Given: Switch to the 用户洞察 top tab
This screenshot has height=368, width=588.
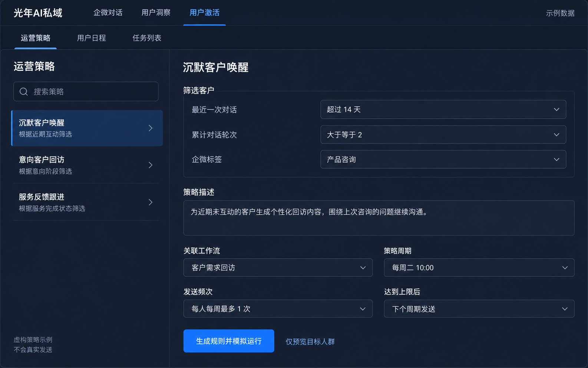Looking at the screenshot, I should (x=156, y=13).
